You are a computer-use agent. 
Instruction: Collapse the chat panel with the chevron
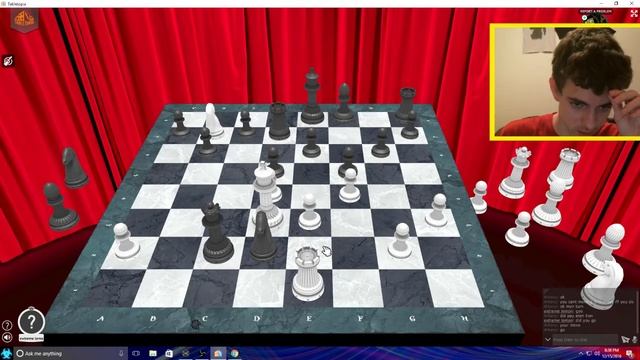tap(548, 339)
